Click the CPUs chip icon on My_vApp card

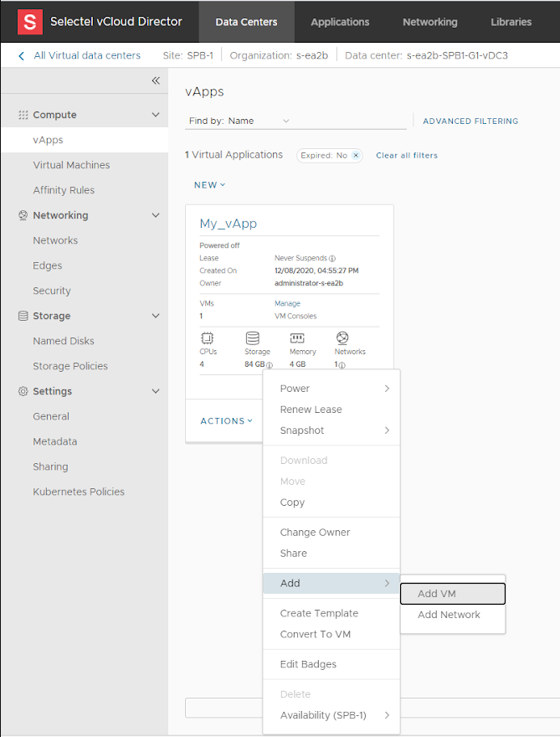tap(207, 338)
